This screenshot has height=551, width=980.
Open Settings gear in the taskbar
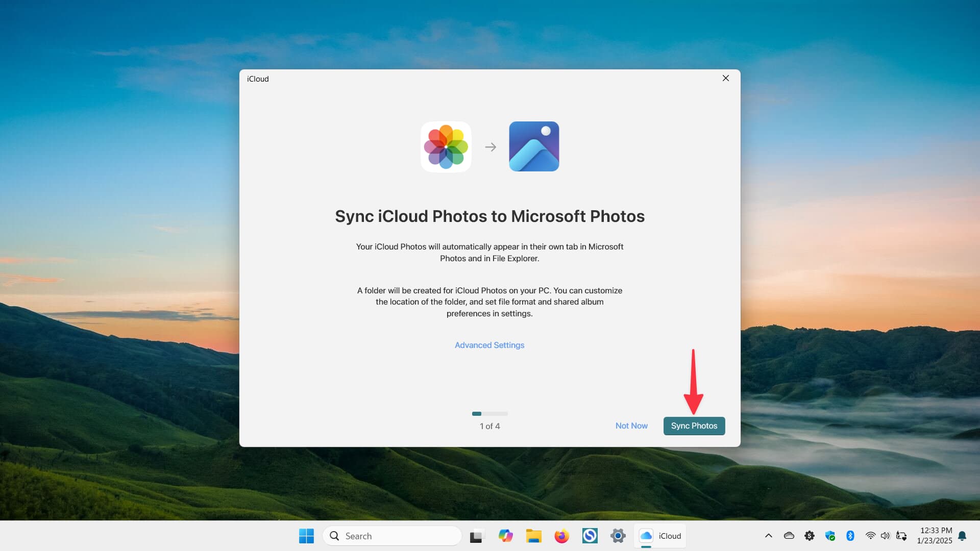point(618,536)
